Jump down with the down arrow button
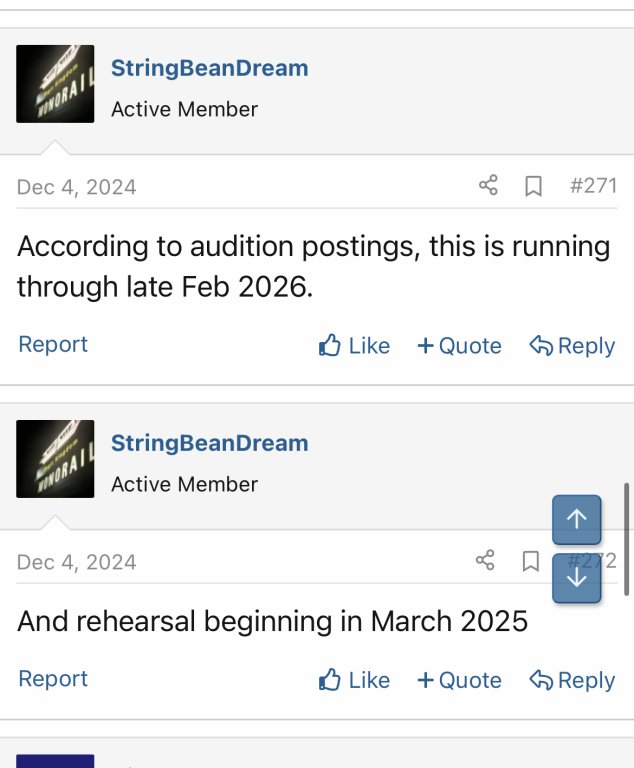This screenshot has height=768, width=634. pos(577,579)
